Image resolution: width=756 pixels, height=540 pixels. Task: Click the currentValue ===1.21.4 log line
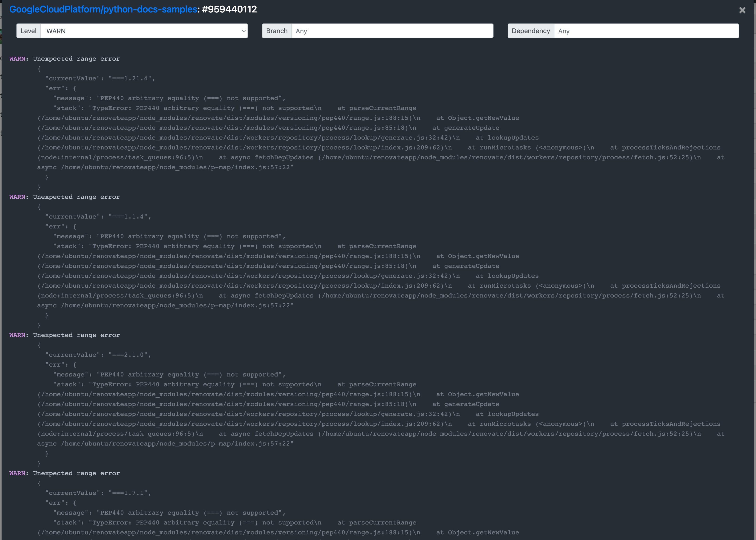(100, 78)
